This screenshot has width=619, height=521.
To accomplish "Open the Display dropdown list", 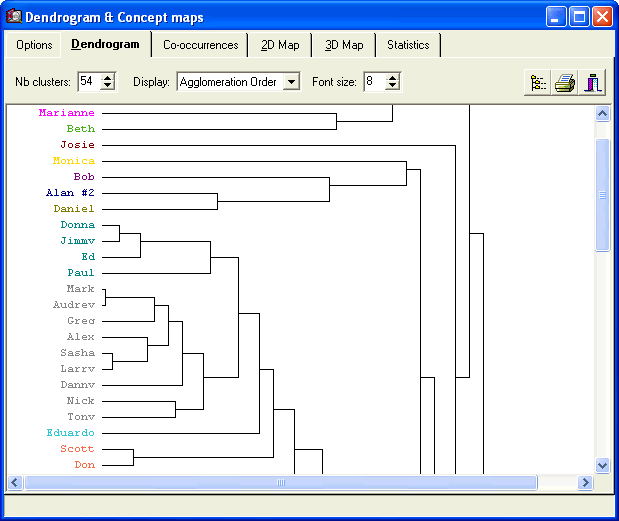I will (x=290, y=82).
